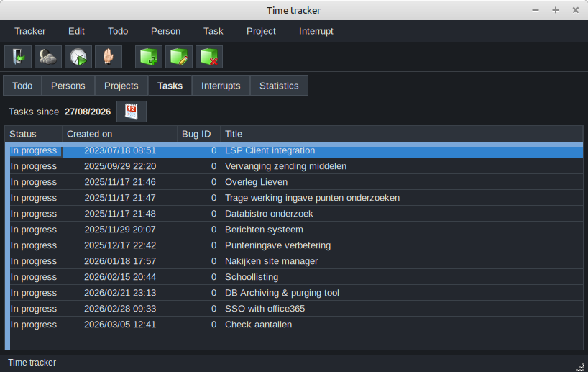Viewport: 588px width, 372px height.
Task: Click the delete task cube with red X
Action: [209, 57]
